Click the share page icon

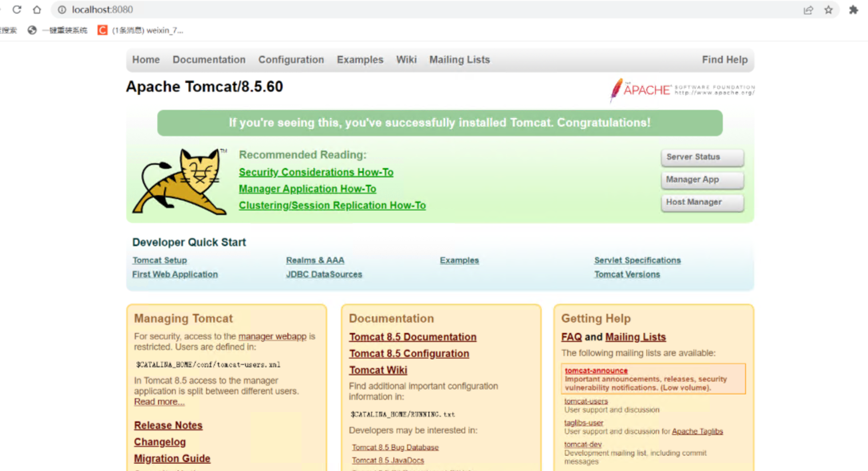pos(808,10)
